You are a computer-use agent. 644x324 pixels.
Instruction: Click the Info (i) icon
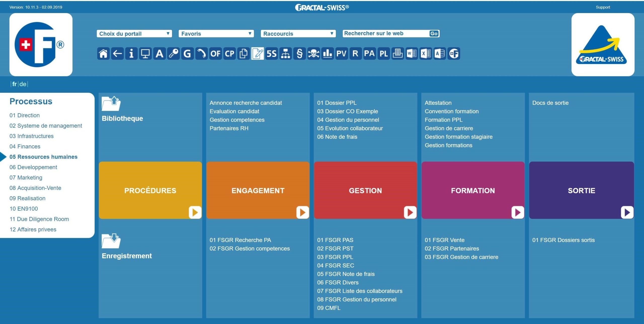[x=131, y=53]
